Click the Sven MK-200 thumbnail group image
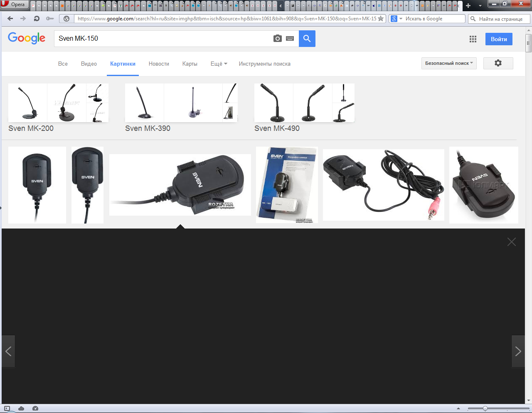 59,103
